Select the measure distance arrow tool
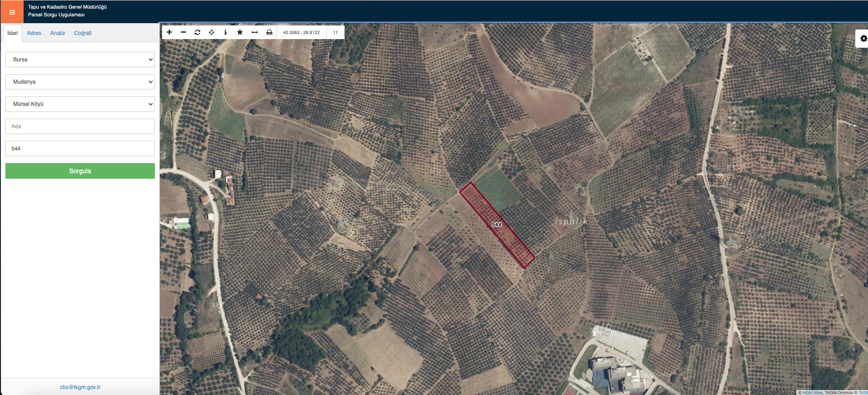 click(255, 32)
